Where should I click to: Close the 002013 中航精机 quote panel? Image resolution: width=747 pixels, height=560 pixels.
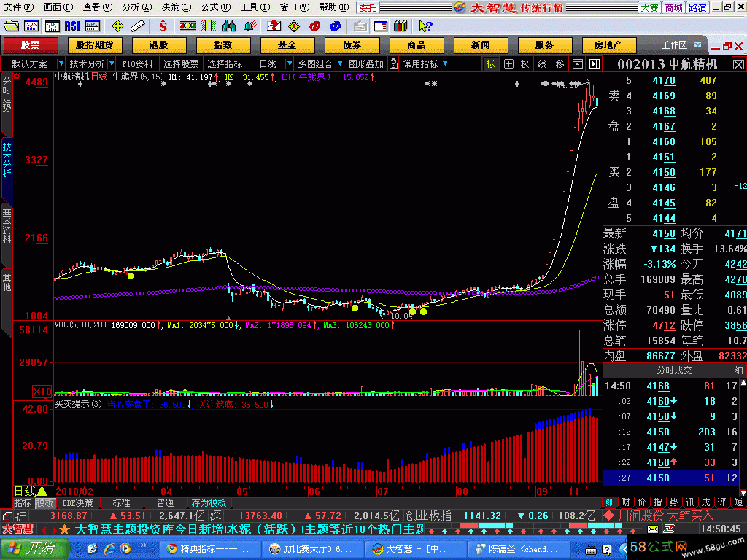pos(738,65)
